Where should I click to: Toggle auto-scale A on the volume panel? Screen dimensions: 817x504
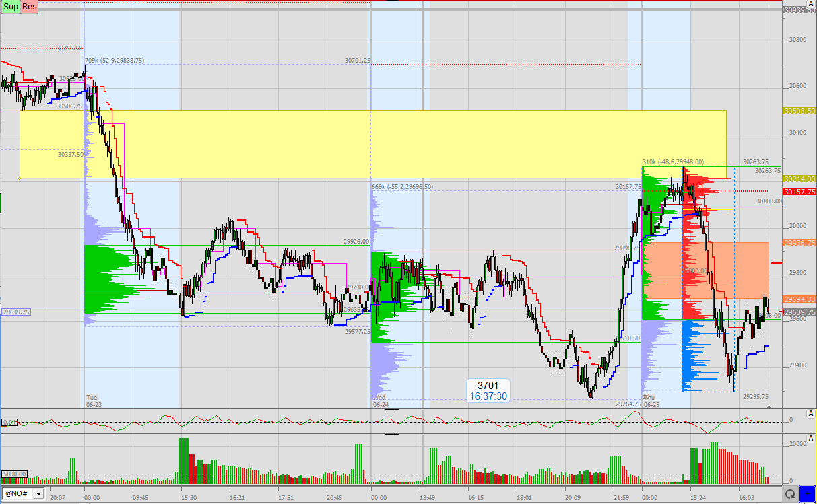[x=811, y=439]
